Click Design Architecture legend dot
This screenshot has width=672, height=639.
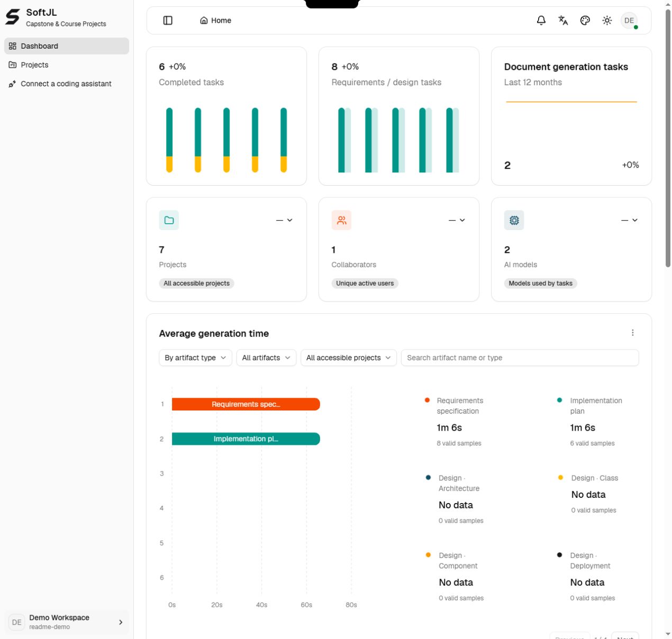pos(428,477)
